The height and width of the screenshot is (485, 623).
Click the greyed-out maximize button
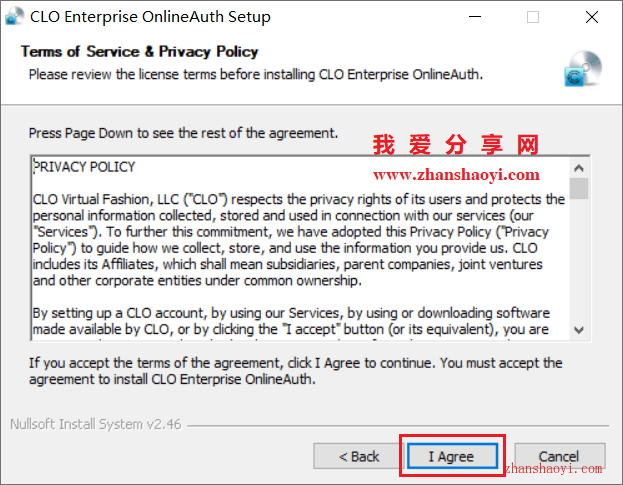click(x=533, y=17)
